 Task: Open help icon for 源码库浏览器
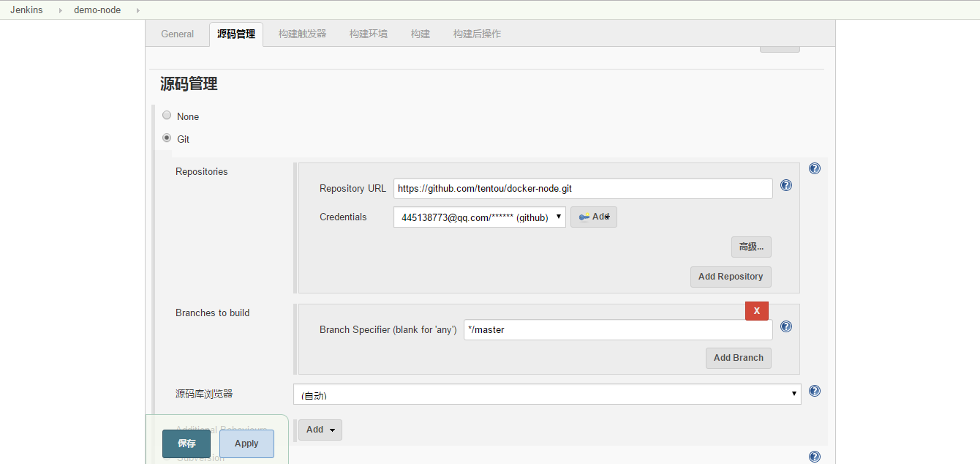click(814, 392)
